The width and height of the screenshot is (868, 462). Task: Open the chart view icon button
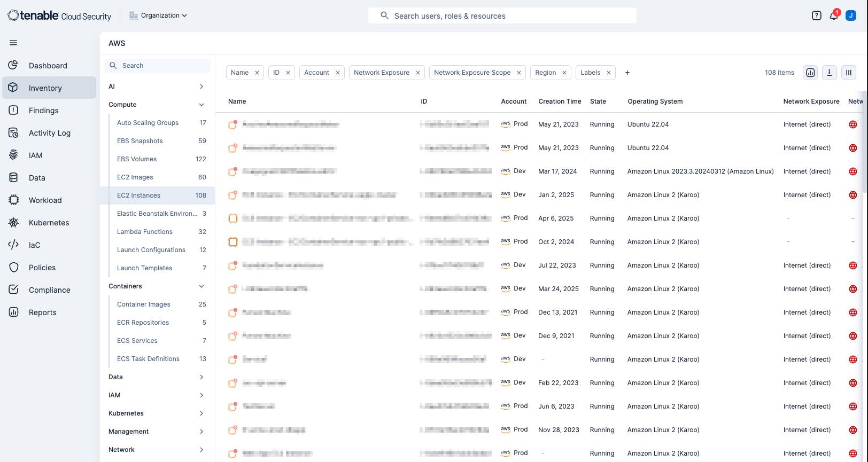click(x=810, y=73)
